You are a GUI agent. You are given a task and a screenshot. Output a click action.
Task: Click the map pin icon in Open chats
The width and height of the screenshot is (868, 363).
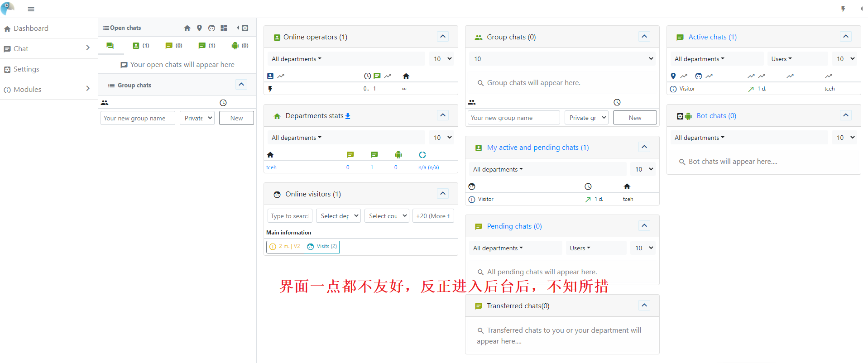point(199,28)
